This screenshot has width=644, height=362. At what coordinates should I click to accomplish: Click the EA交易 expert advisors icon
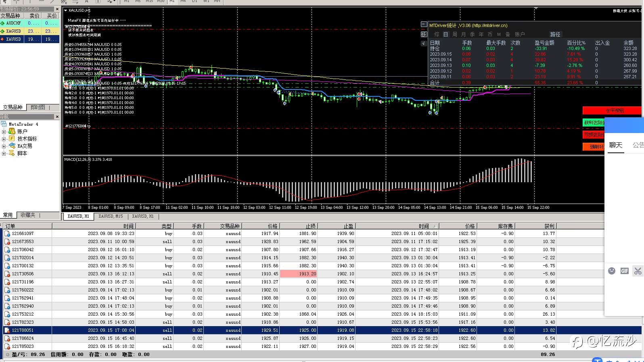tap(12, 146)
